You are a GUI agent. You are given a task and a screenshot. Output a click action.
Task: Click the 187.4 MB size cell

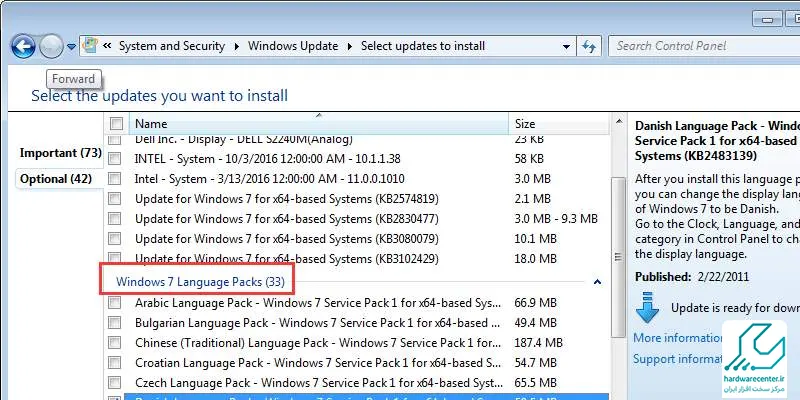[x=538, y=343]
